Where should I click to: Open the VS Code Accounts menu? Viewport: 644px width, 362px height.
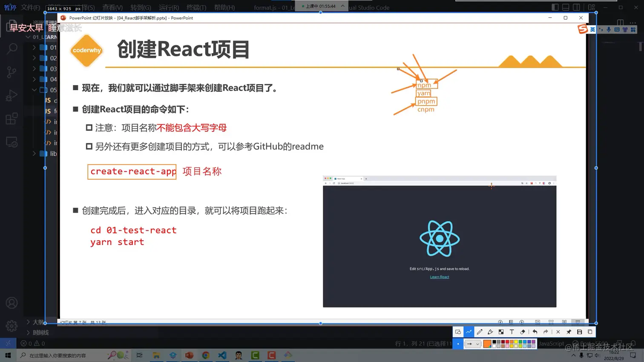pos(12,303)
